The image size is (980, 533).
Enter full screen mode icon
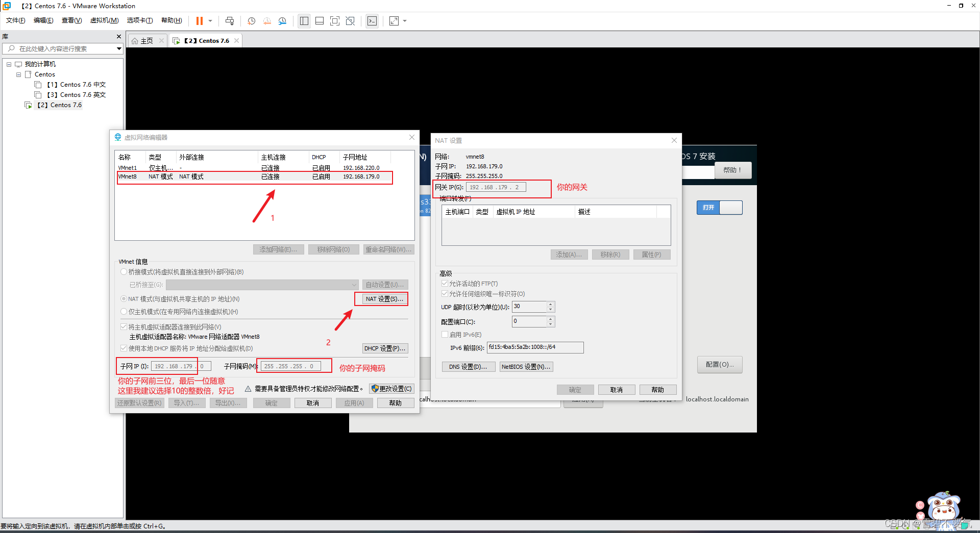tap(335, 21)
